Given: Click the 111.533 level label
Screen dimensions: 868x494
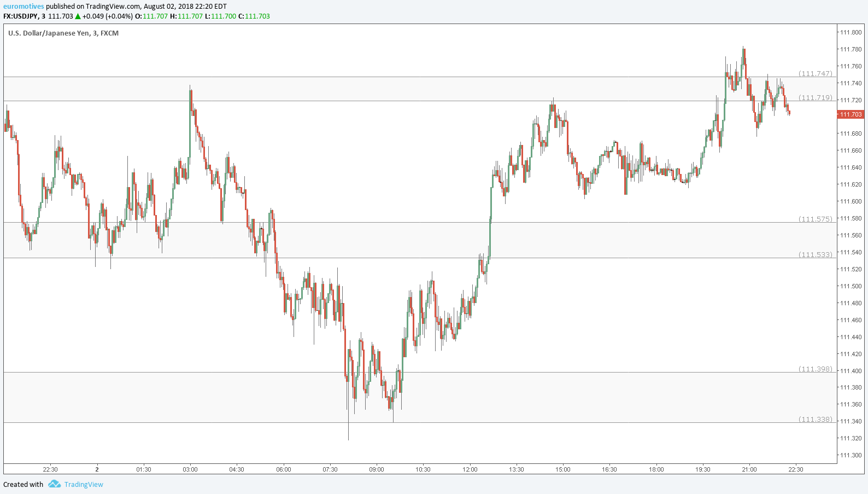Looking at the screenshot, I should pos(816,254).
